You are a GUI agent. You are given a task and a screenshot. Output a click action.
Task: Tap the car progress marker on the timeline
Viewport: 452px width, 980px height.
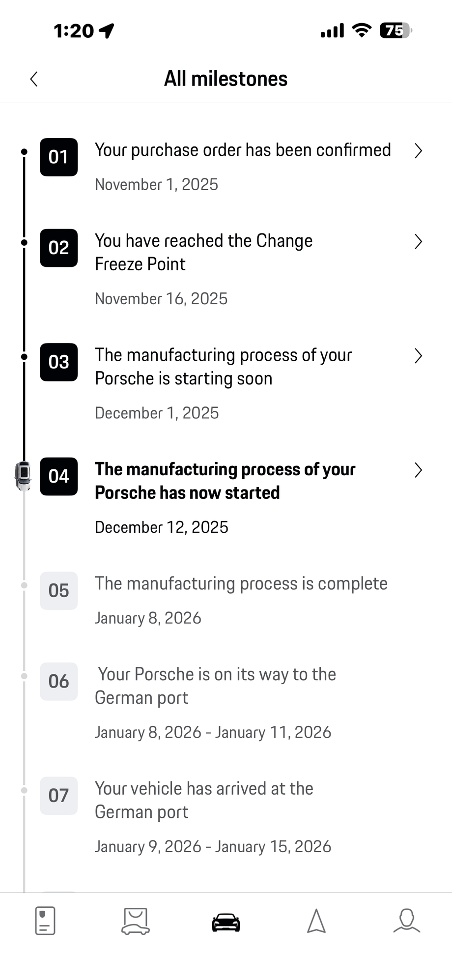(x=24, y=476)
